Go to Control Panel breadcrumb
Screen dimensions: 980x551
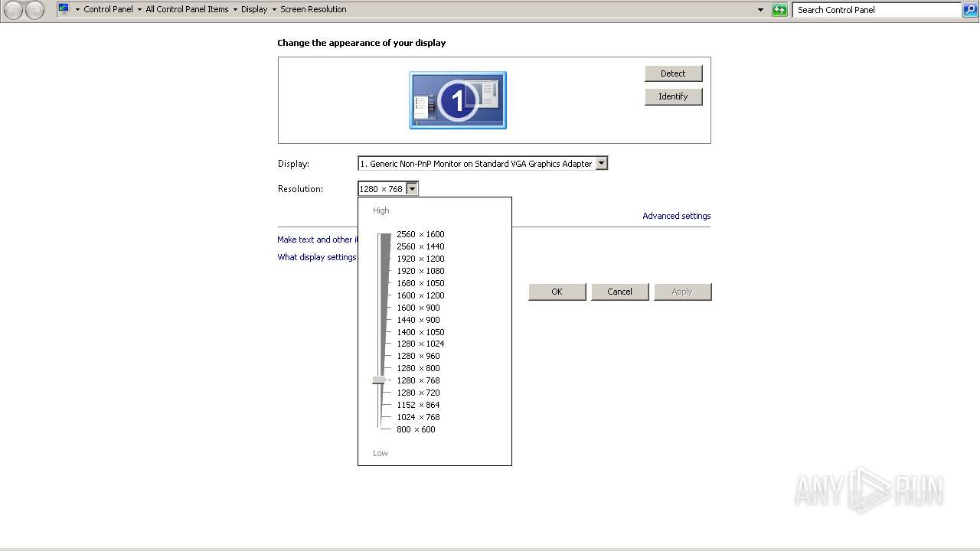pos(108,9)
